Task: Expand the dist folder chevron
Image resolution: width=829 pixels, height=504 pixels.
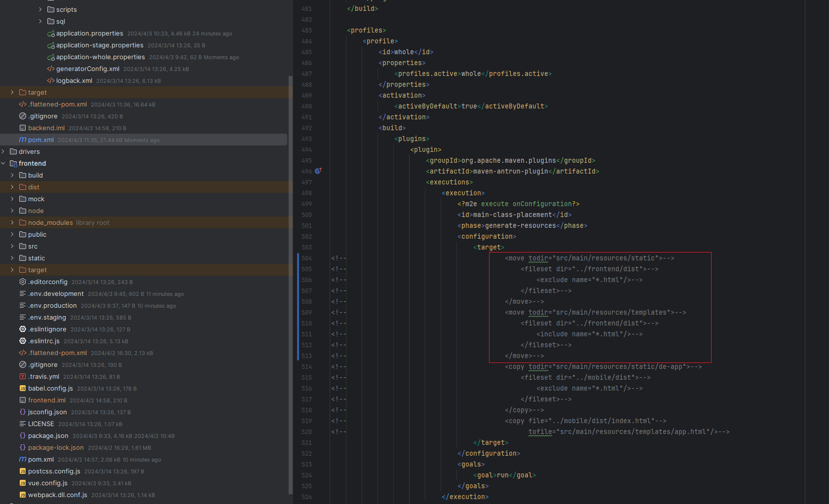Action: pos(12,187)
